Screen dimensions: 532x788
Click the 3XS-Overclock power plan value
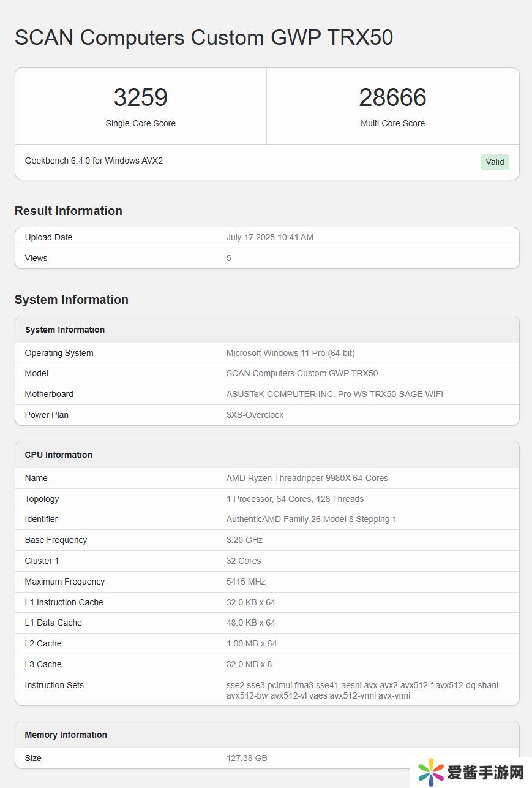pos(255,415)
